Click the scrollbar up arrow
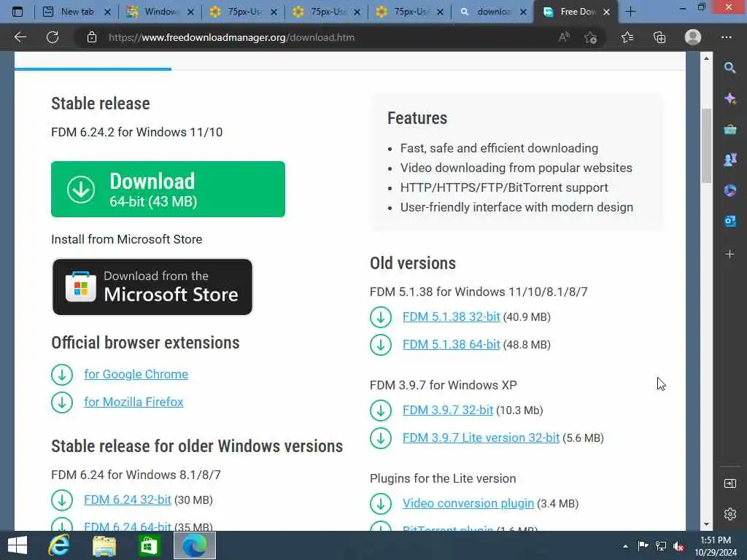This screenshot has width=747, height=560. (706, 58)
